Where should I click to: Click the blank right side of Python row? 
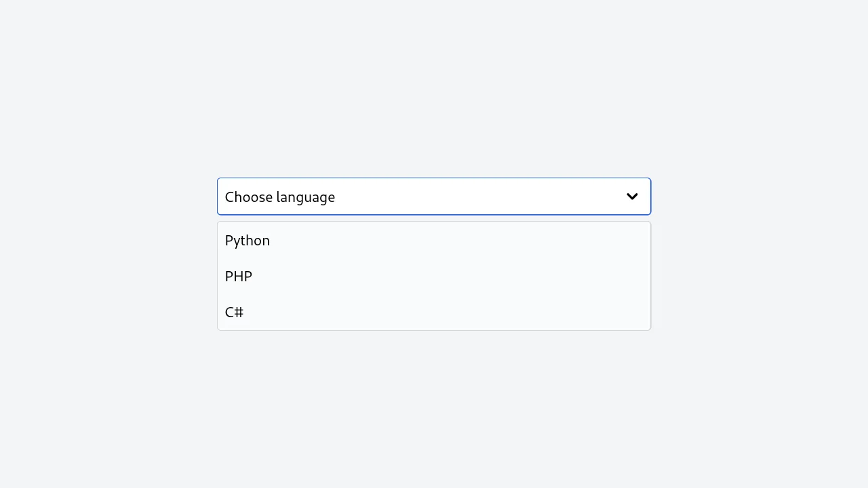coord(576,241)
